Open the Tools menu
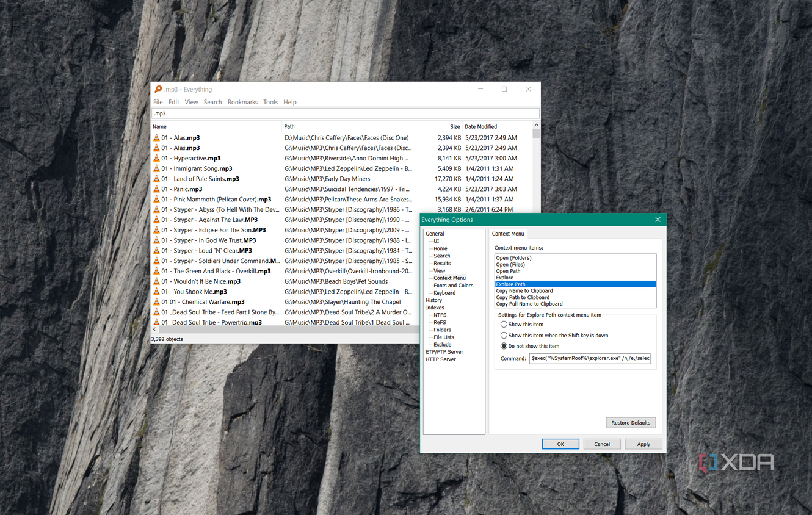Screen dimensions: 812x515 point(270,102)
